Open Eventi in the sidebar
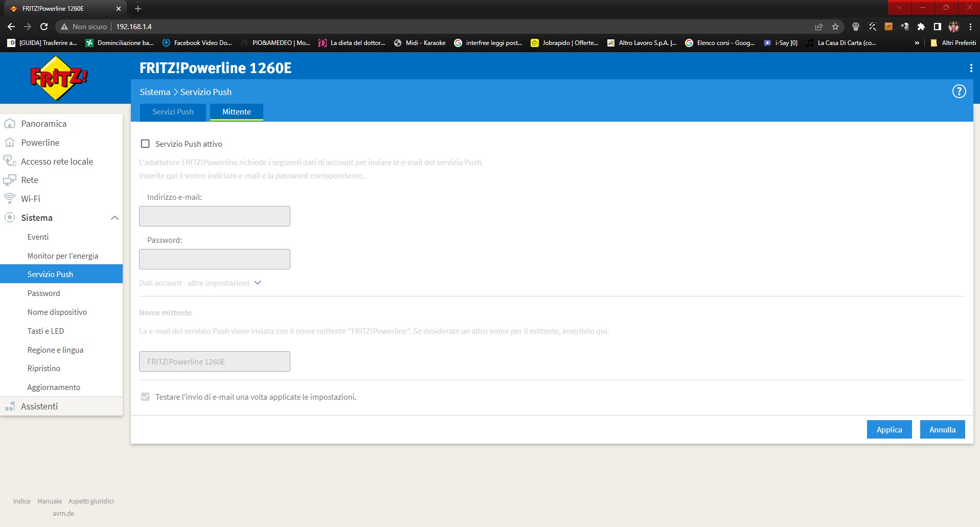Image resolution: width=980 pixels, height=527 pixels. tap(38, 237)
